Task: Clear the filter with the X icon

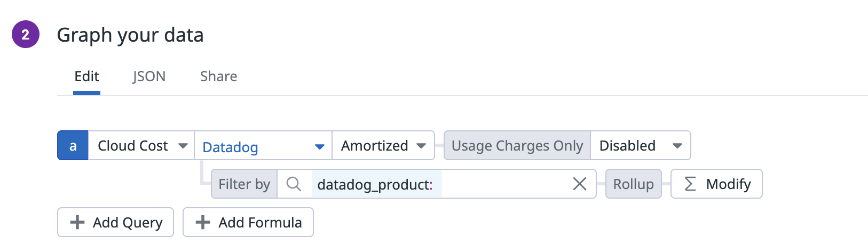Action: coord(579,184)
